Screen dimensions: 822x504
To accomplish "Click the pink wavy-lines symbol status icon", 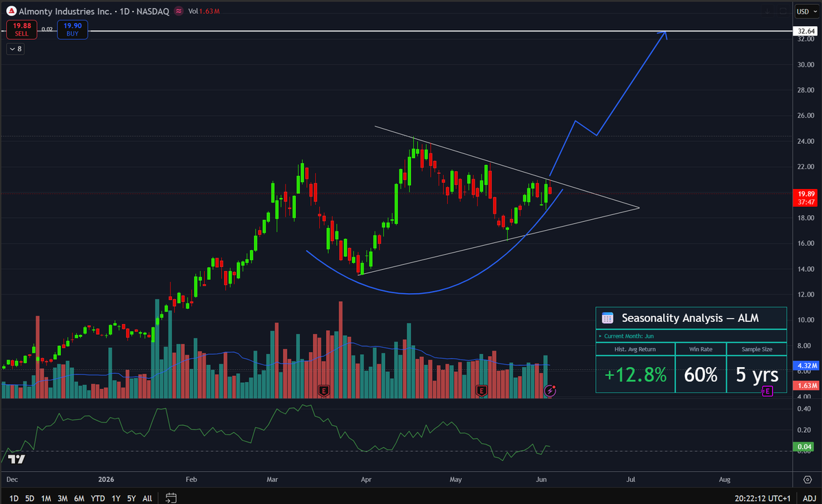I will (x=179, y=11).
